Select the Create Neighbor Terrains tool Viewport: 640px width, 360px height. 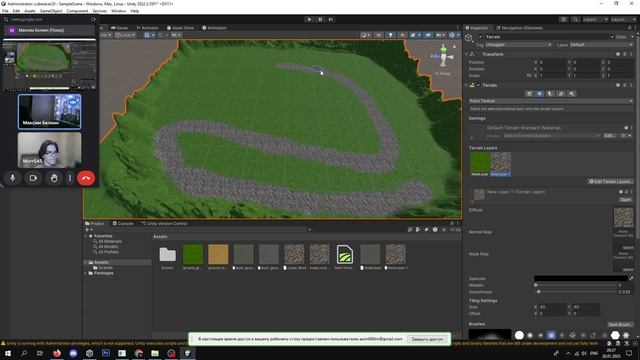(x=529, y=93)
